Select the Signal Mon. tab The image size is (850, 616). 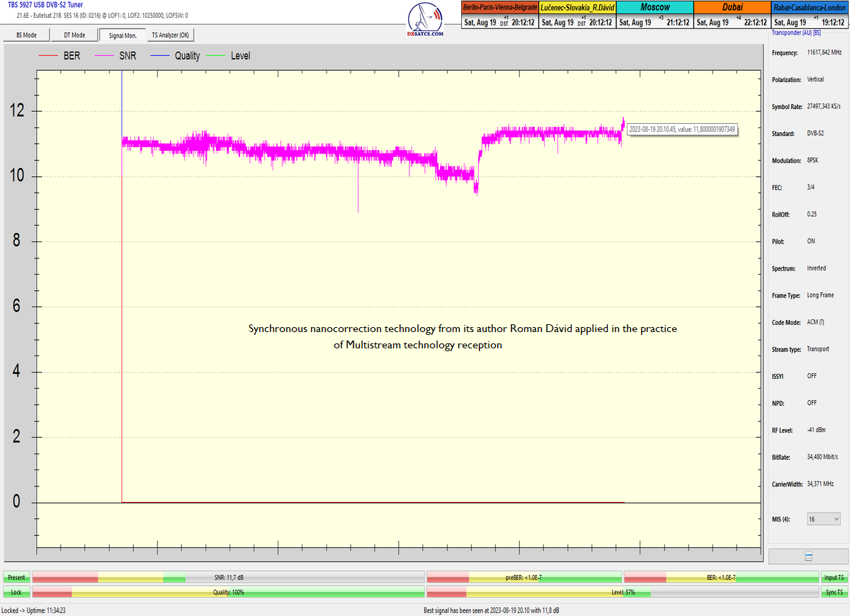tap(122, 35)
